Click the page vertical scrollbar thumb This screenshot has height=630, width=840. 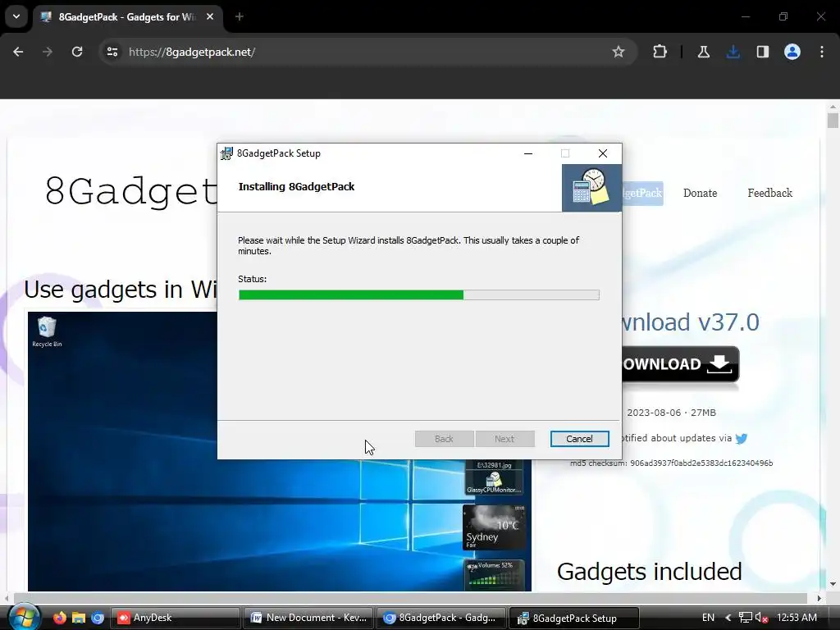[x=833, y=120]
